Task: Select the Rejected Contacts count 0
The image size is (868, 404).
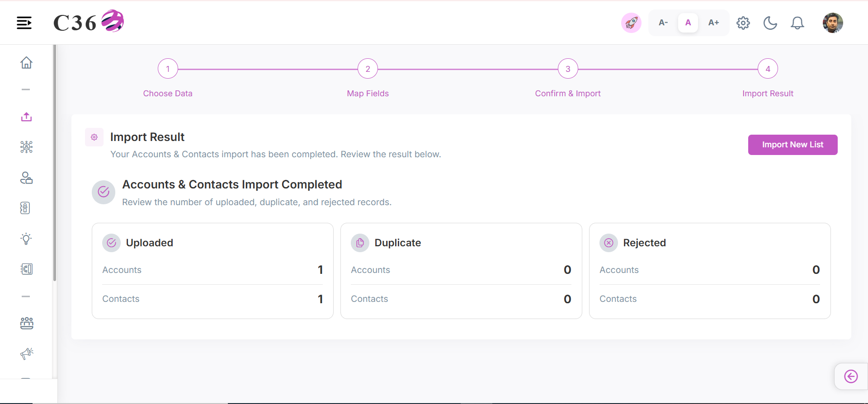Action: 816,299
